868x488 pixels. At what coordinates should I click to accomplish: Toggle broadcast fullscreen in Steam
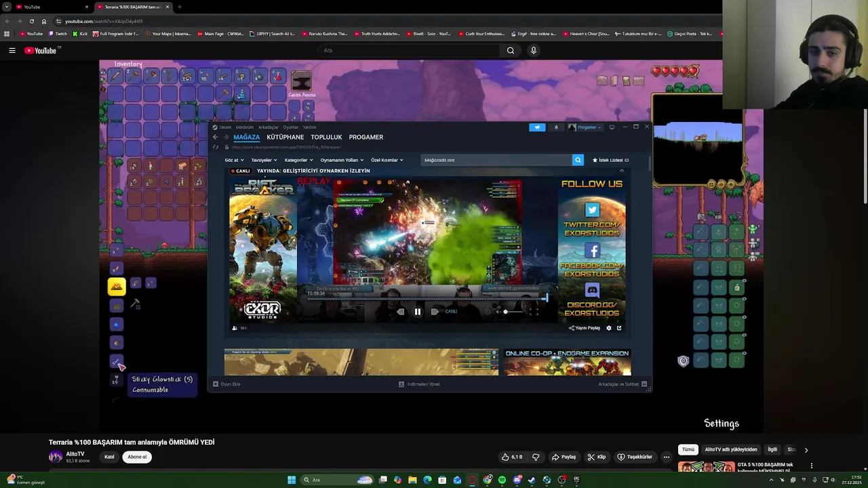tap(533, 312)
